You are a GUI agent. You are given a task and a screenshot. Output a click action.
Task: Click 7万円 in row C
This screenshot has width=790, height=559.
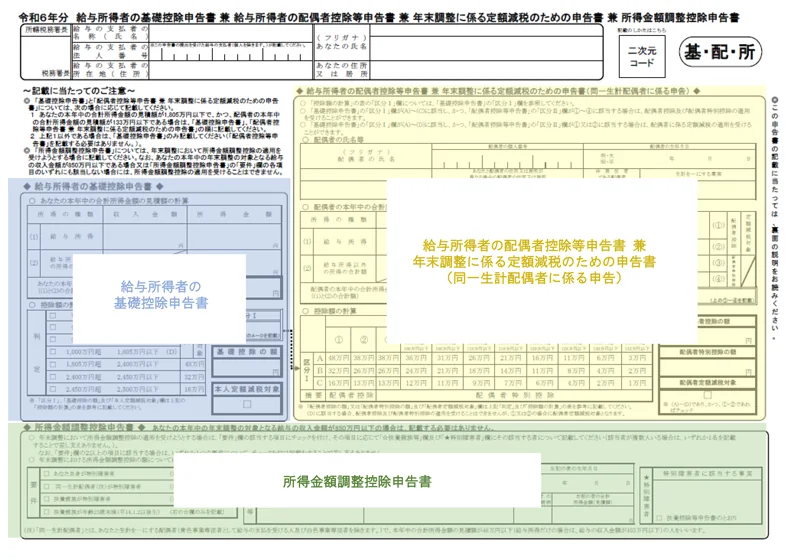coord(510,383)
